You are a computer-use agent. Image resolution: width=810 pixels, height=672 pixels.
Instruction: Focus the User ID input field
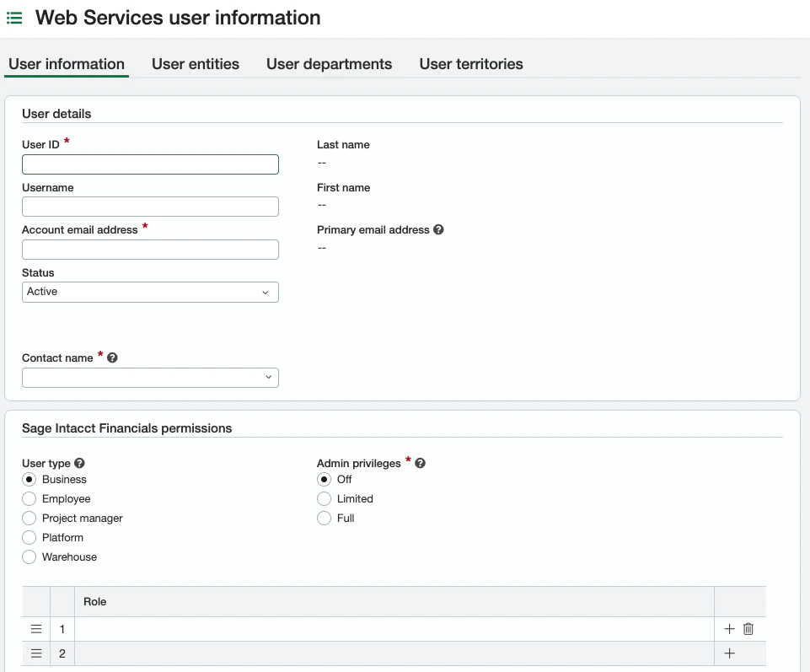[150, 164]
